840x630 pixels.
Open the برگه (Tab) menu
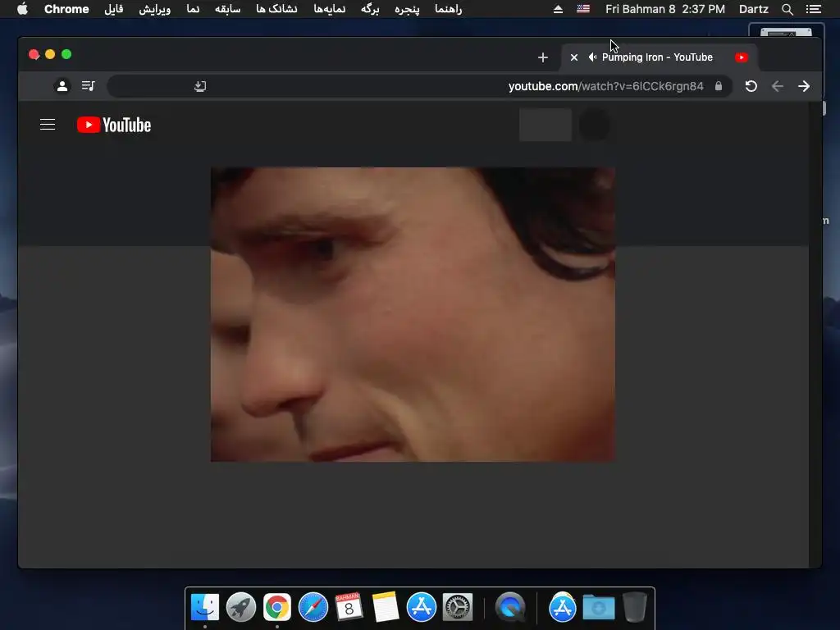tap(370, 9)
